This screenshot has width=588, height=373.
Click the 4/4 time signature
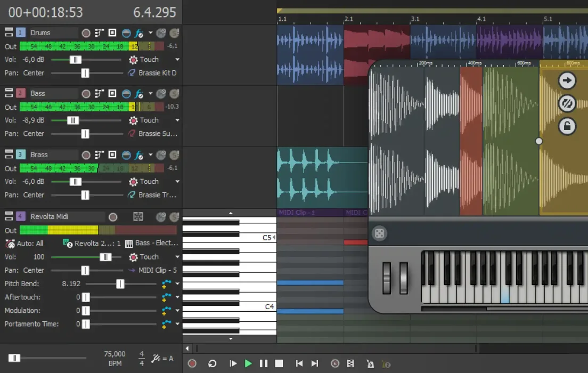pyautogui.click(x=141, y=359)
